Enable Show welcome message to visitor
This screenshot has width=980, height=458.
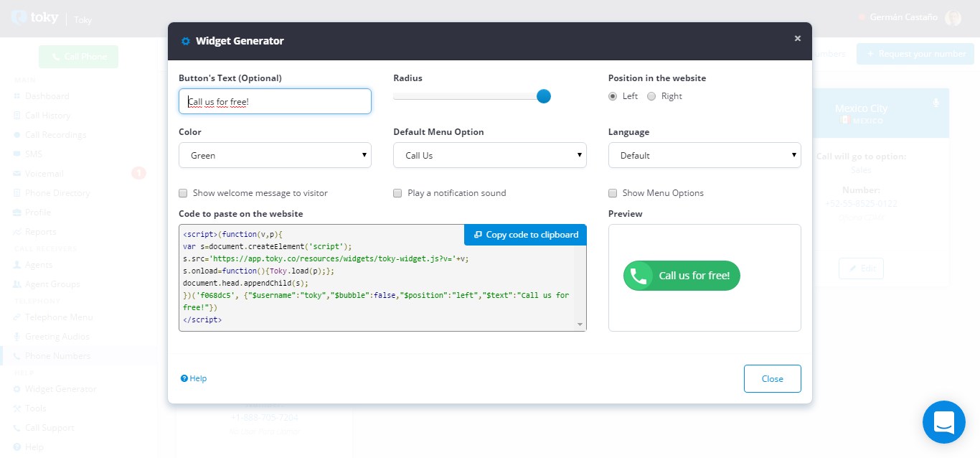(183, 193)
